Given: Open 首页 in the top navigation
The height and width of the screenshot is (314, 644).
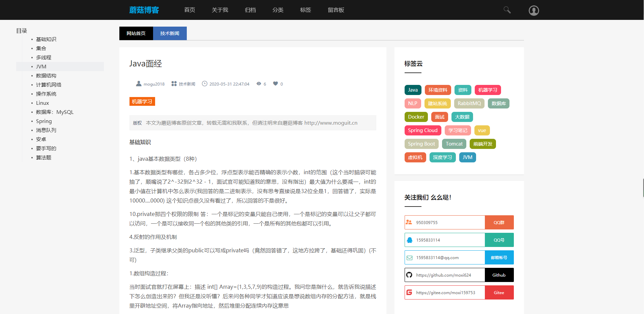Looking at the screenshot, I should tap(189, 10).
